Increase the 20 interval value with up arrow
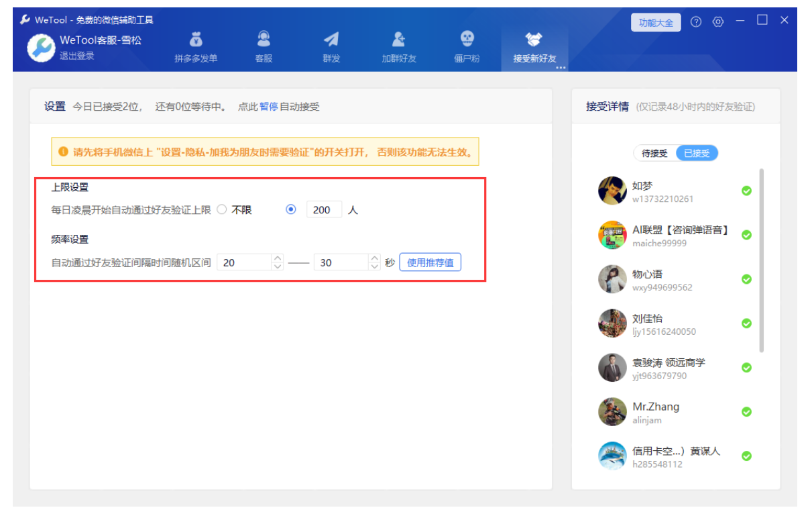This screenshot has height=518, width=812. point(278,258)
